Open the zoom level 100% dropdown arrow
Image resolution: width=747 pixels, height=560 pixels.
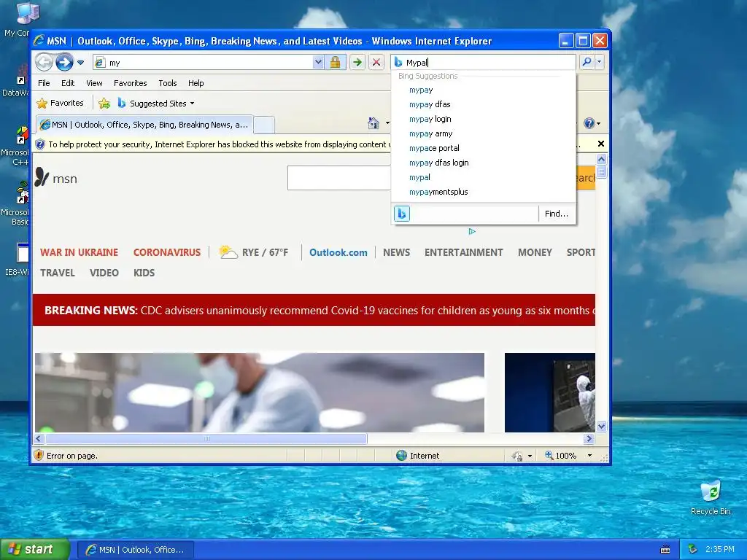pos(589,456)
